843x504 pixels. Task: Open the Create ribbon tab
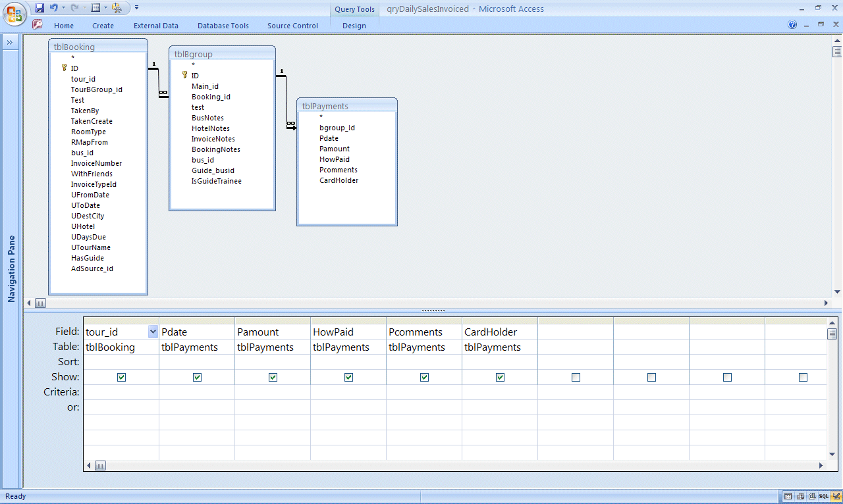point(103,26)
